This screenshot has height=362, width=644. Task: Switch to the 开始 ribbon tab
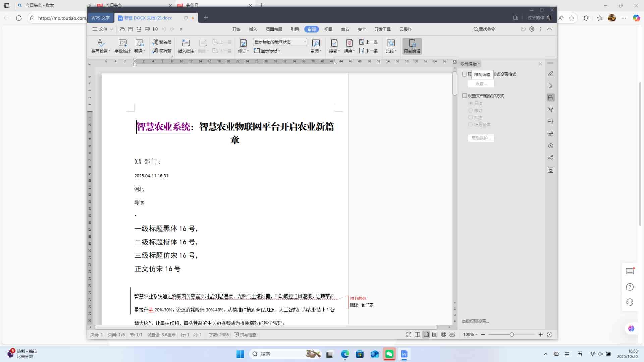[236, 29]
